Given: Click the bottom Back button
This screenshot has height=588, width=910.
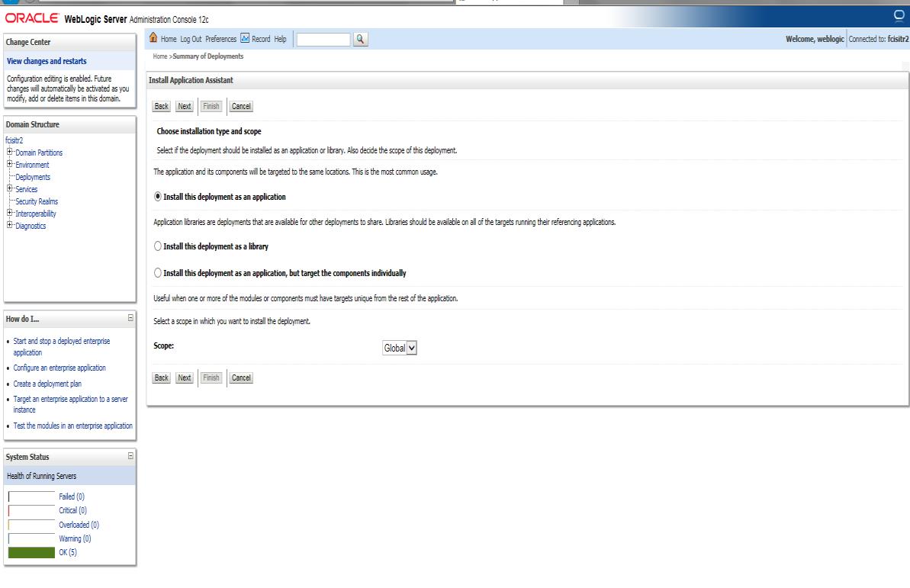Looking at the screenshot, I should (162, 378).
